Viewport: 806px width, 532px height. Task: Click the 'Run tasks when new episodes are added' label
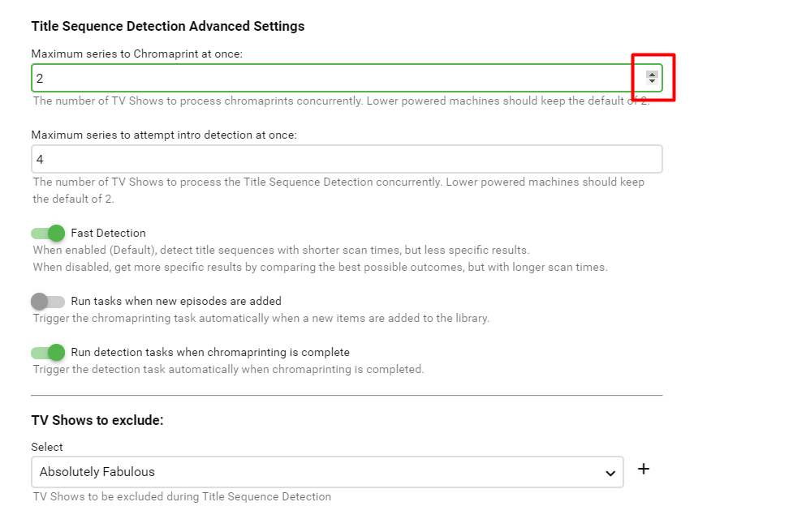[x=176, y=302]
